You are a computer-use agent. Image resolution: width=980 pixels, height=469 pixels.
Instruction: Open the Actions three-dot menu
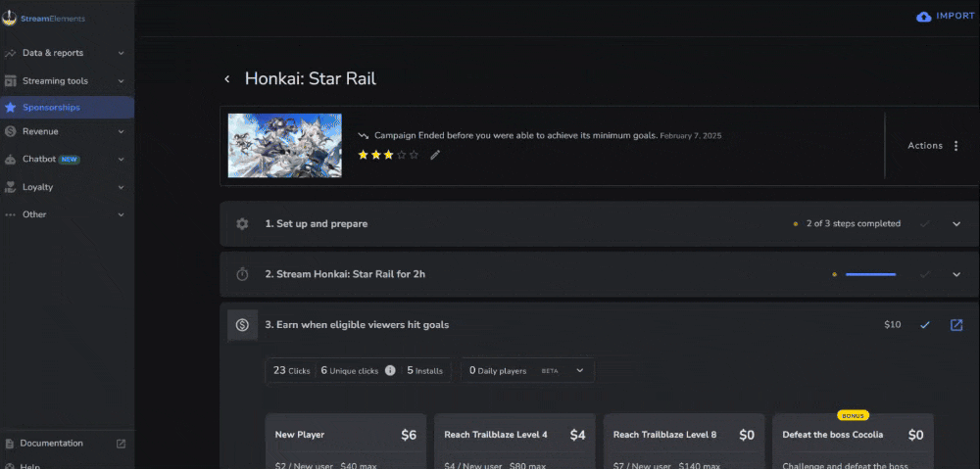click(x=955, y=146)
